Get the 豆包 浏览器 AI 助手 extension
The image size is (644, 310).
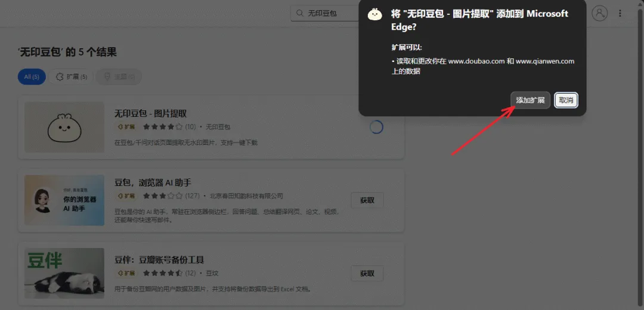click(367, 200)
